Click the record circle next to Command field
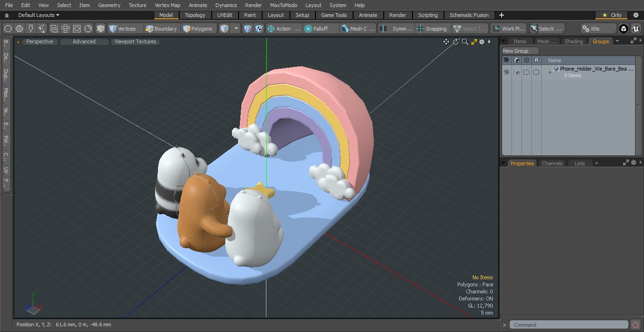 (635, 325)
